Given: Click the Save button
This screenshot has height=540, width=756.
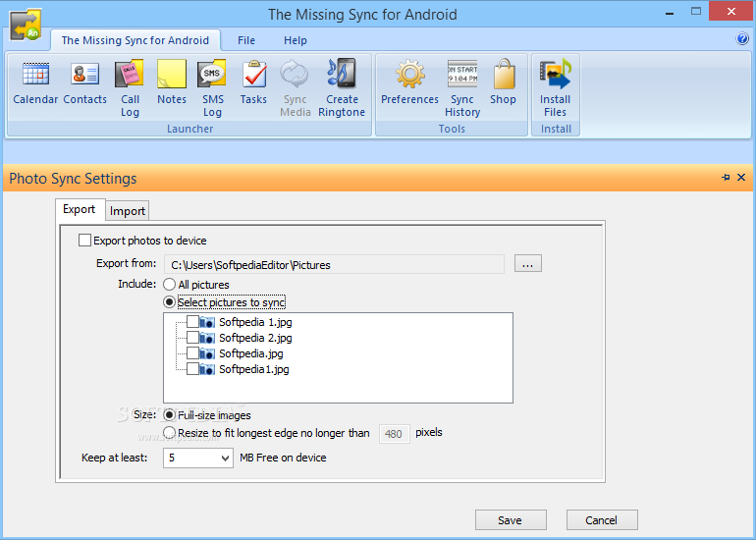Looking at the screenshot, I should click(511, 520).
